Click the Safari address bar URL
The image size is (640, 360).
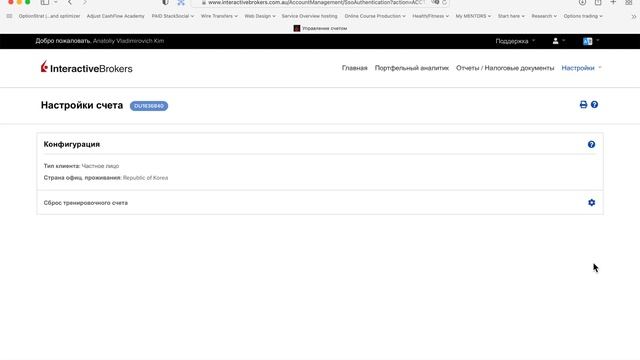(316, 2)
